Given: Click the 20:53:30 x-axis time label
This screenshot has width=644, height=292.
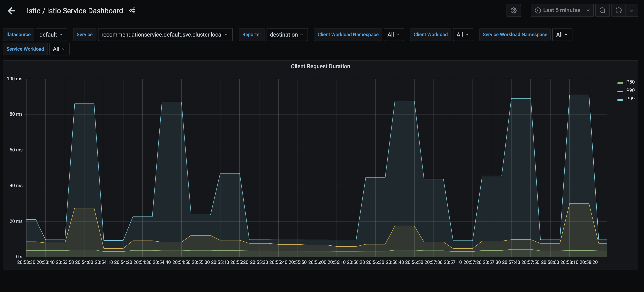Looking at the screenshot, I should [26, 262].
